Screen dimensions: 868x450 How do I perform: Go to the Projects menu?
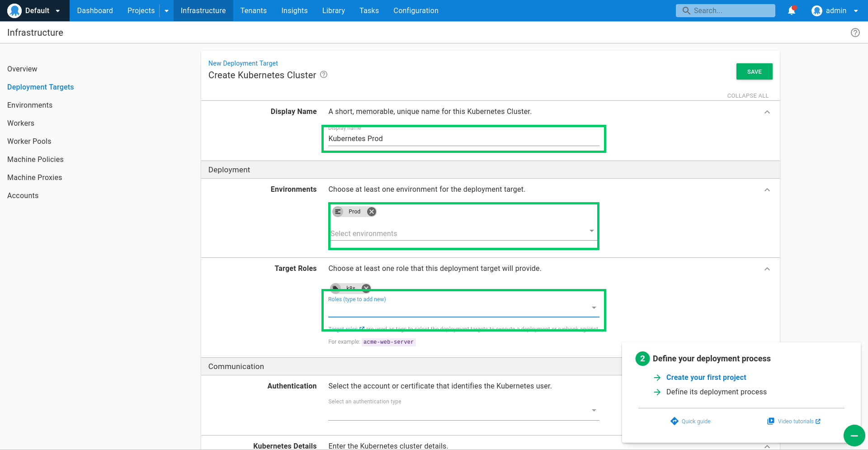(141, 10)
